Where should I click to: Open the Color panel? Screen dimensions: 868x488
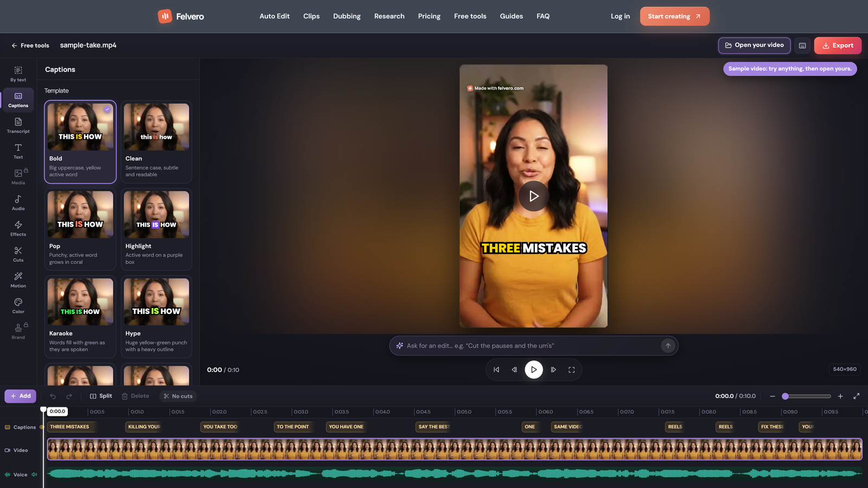(x=18, y=306)
